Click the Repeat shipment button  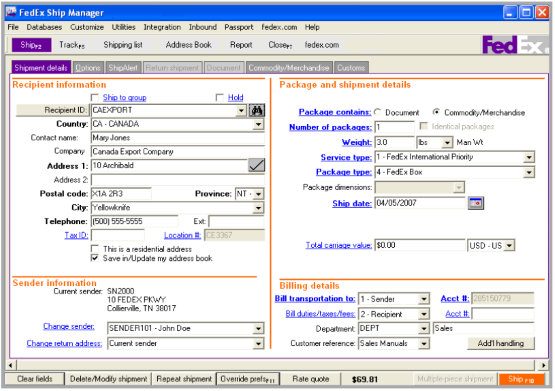[x=184, y=379]
